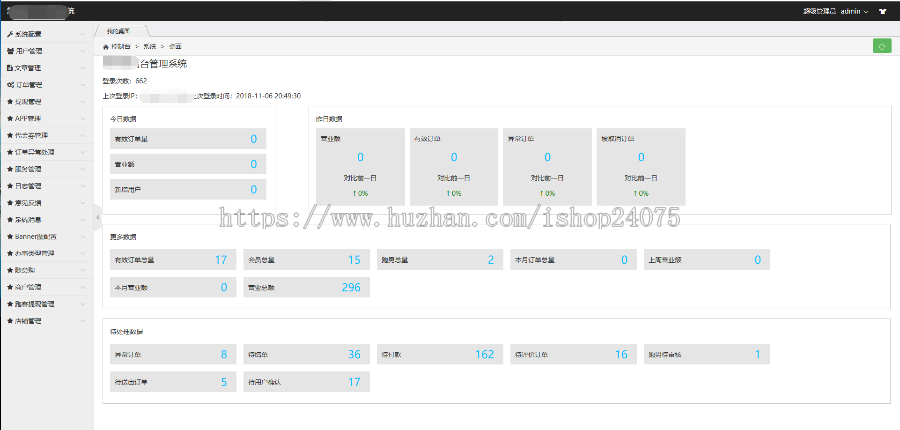Click the 系统 breadcrumb link
The height and width of the screenshot is (430, 900).
(x=149, y=47)
